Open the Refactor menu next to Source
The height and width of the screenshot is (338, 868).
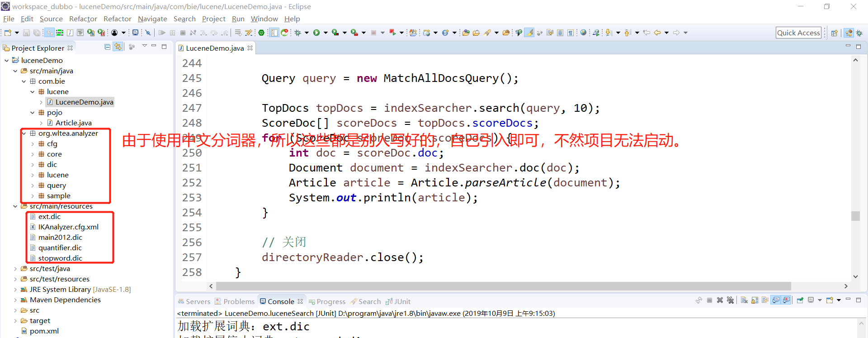click(83, 19)
